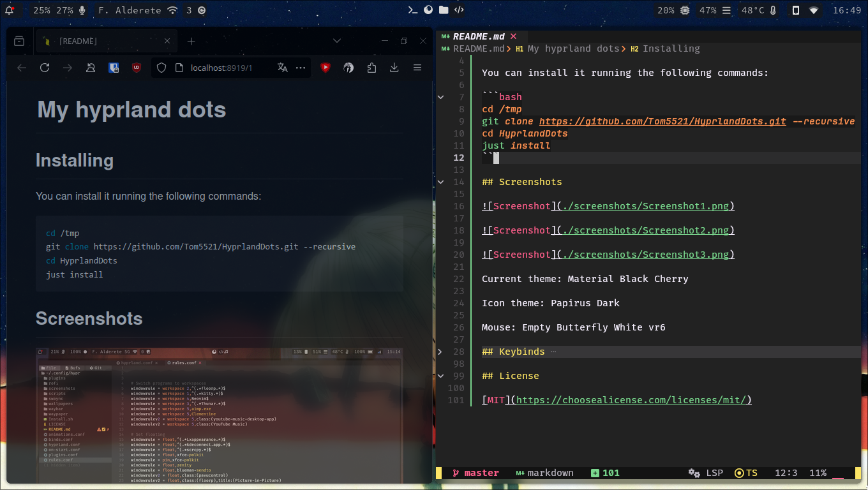Select the code workspace icon in top bar
The width and height of the screenshot is (868, 490).
460,10
